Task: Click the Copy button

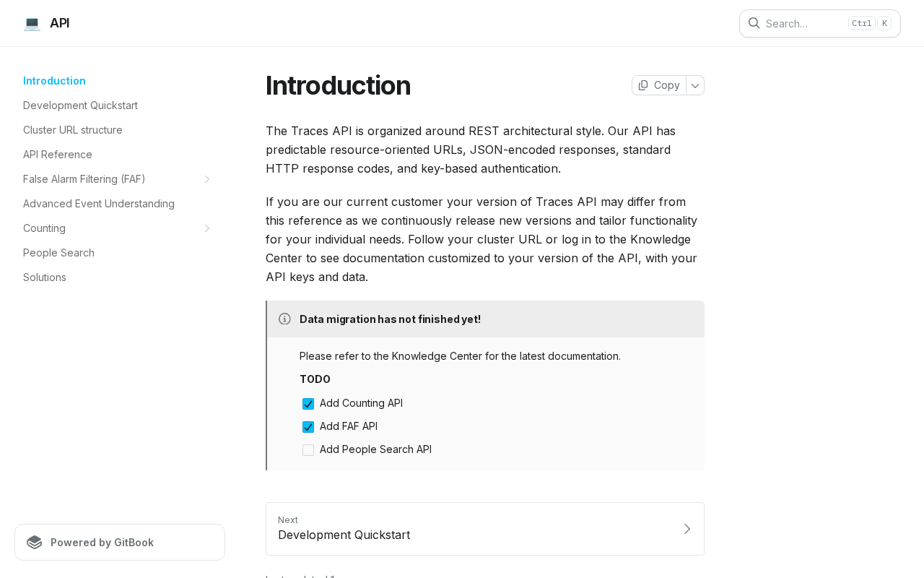Action: pos(659,85)
